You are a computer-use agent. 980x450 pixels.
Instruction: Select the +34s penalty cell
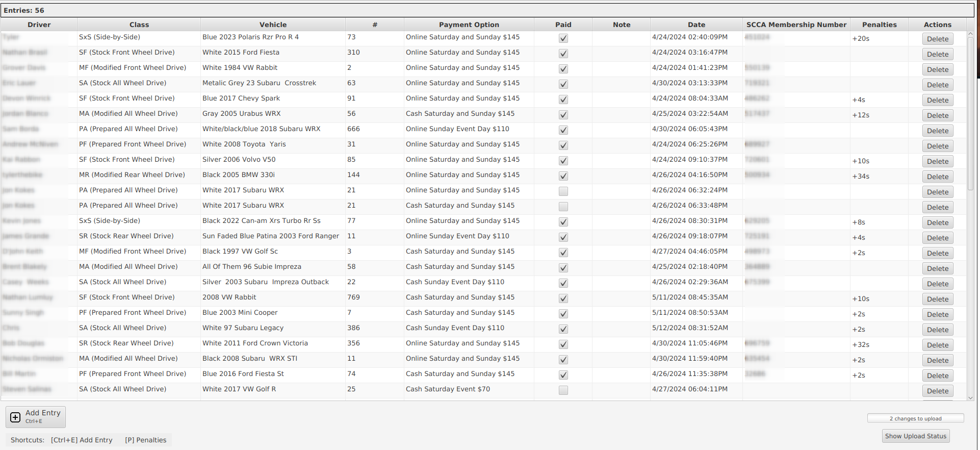(879, 176)
